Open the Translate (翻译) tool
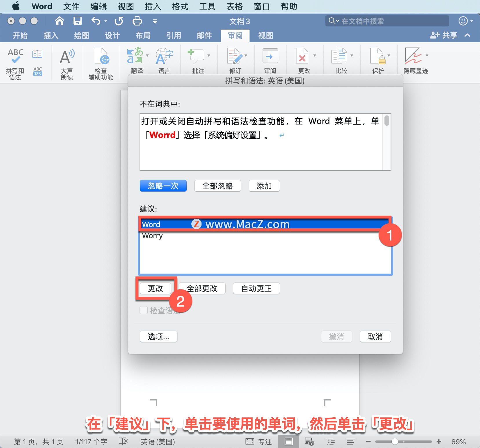 (135, 55)
